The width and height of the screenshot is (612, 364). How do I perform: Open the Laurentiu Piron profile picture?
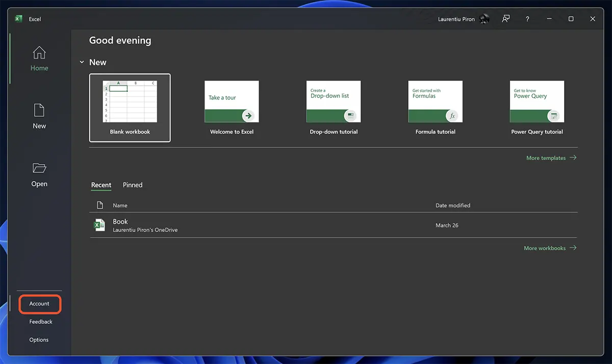point(484,19)
